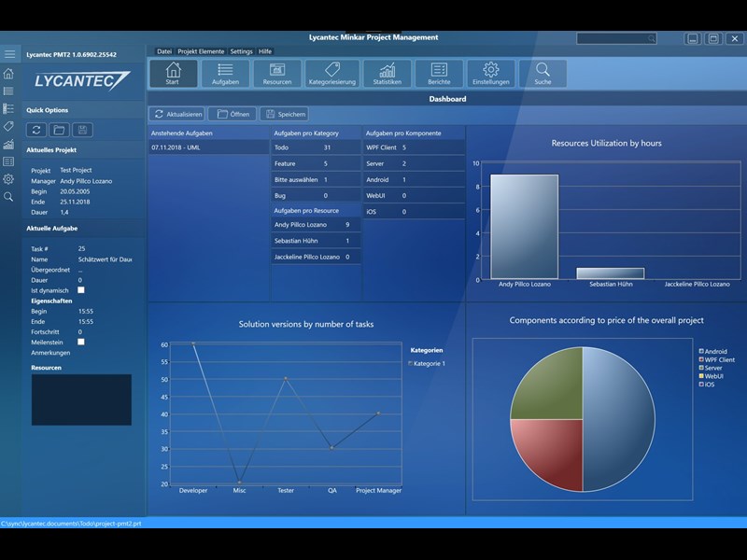Viewport: 747px width, 560px height.
Task: Open the Einstellungen toolbar button
Action: [491, 74]
